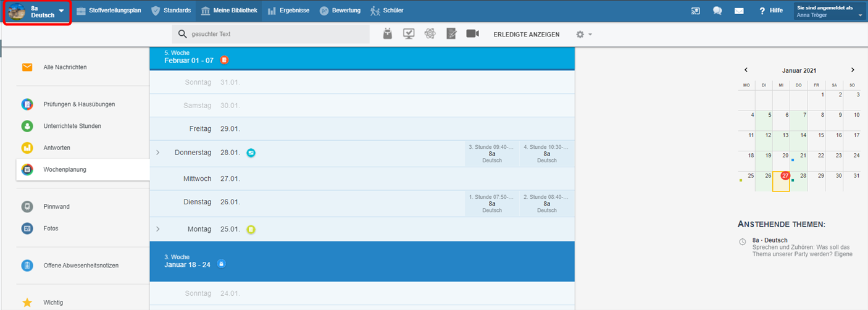
Task: Click the atom icon in toolbar
Action: 430,34
